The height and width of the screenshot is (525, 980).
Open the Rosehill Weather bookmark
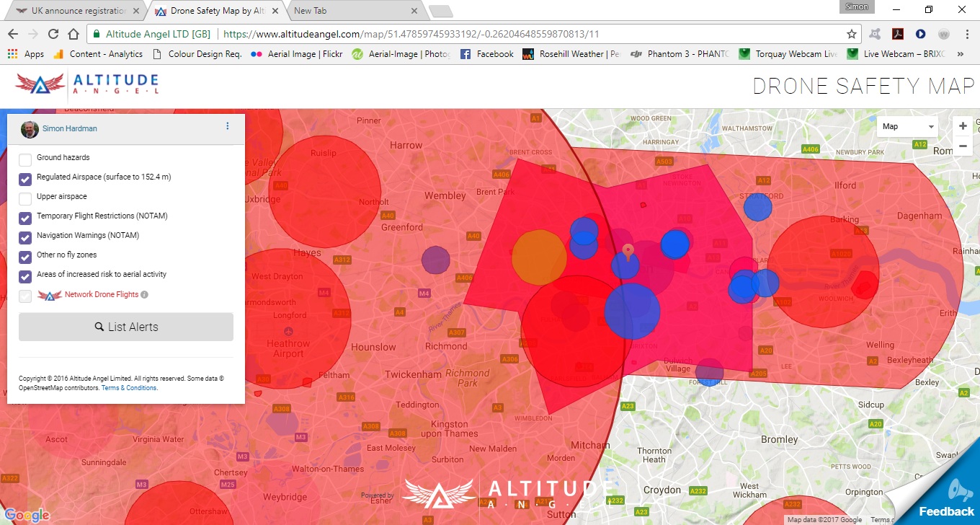pyautogui.click(x=571, y=54)
